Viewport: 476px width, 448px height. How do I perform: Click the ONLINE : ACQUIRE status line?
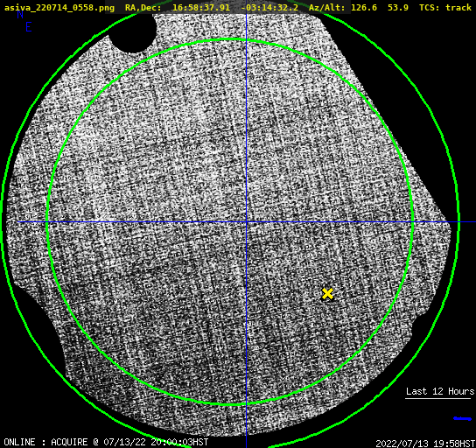[x=106, y=442]
